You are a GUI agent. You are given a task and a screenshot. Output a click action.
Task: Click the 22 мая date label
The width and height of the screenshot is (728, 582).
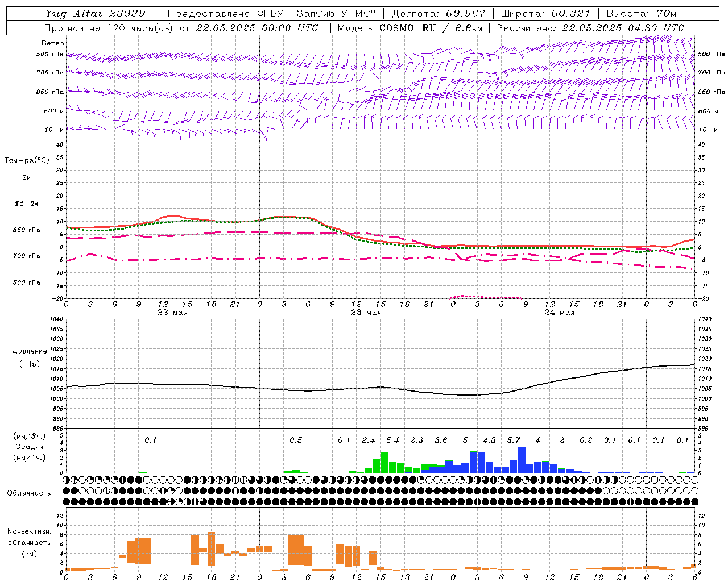(x=172, y=313)
